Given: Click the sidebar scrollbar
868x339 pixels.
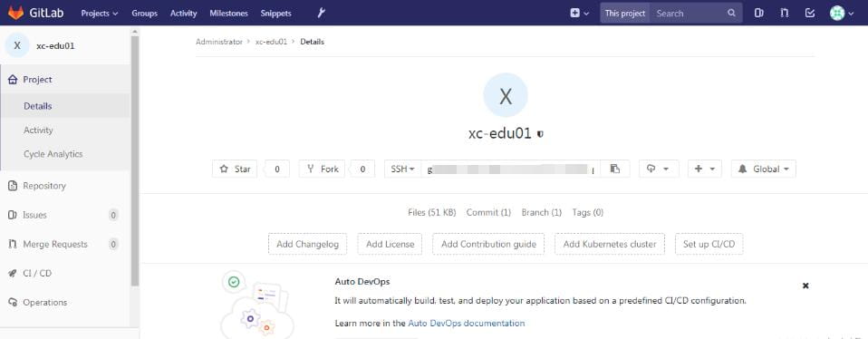Looking at the screenshot, I should tap(134, 160).
